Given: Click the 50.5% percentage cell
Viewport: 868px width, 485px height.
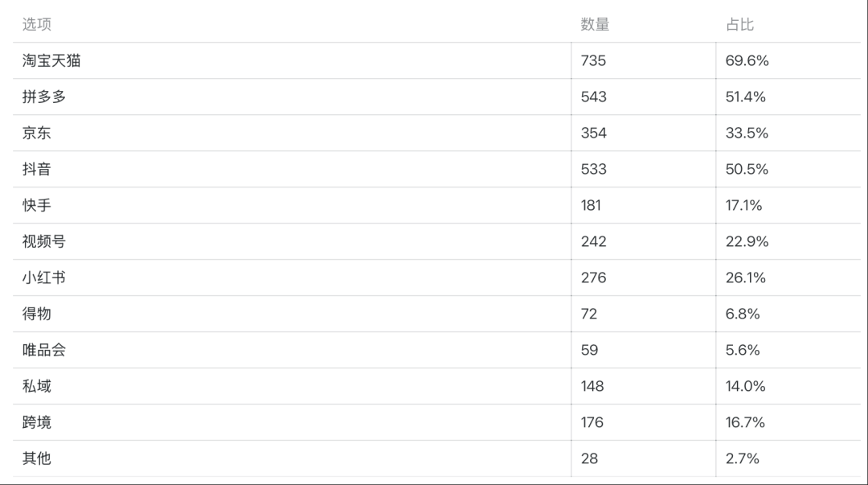Looking at the screenshot, I should [747, 169].
